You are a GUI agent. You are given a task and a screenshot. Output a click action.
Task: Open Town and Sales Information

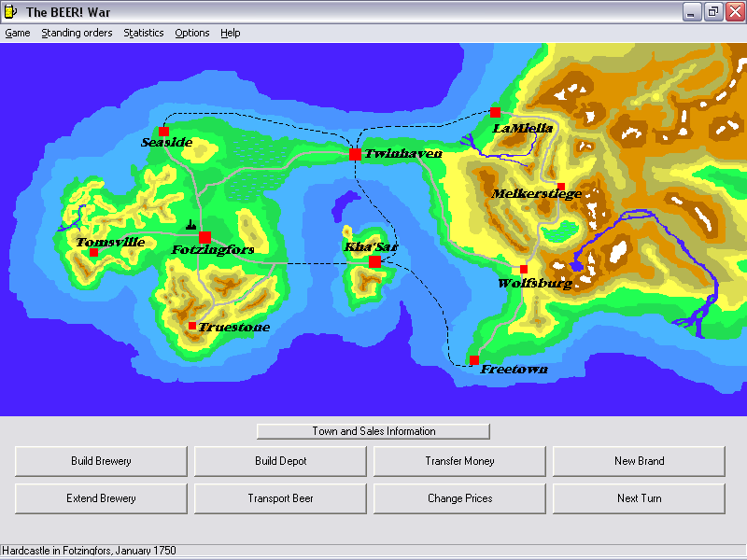373,431
